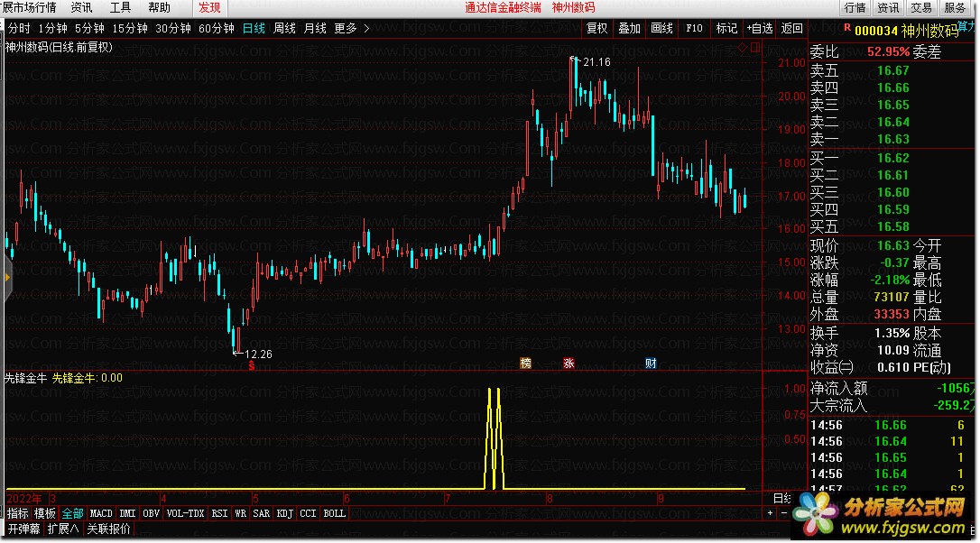Screen dimensions: 980x543
Task: Click the top-right 服务 button
Action: click(x=955, y=7)
